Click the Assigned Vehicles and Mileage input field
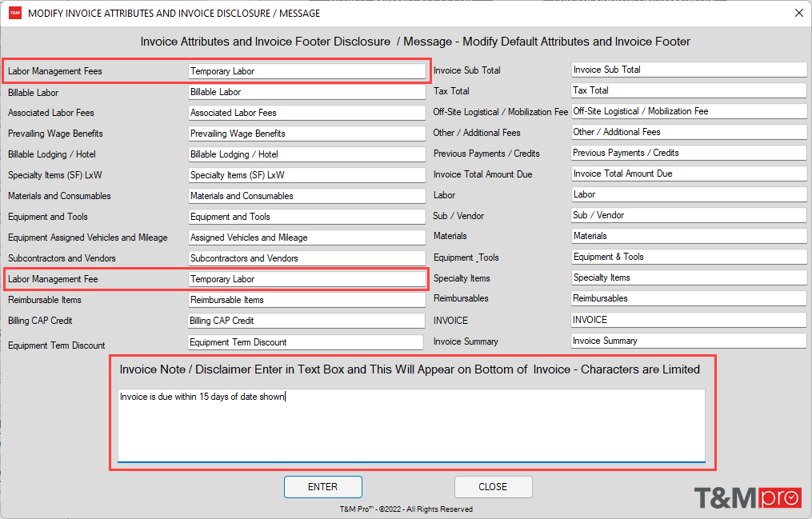Viewport: 812px width, 519px height. (306, 238)
